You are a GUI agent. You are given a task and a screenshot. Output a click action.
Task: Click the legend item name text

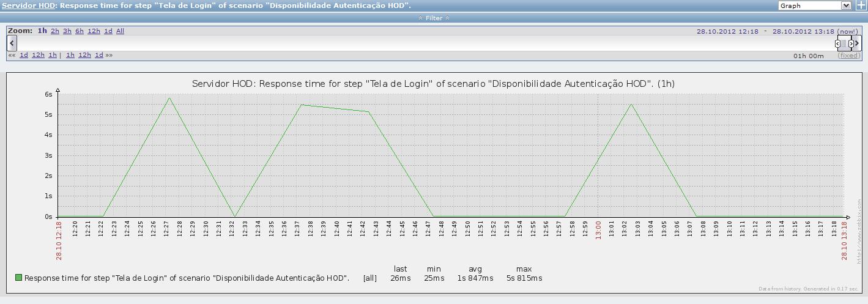pyautogui.click(x=187, y=278)
